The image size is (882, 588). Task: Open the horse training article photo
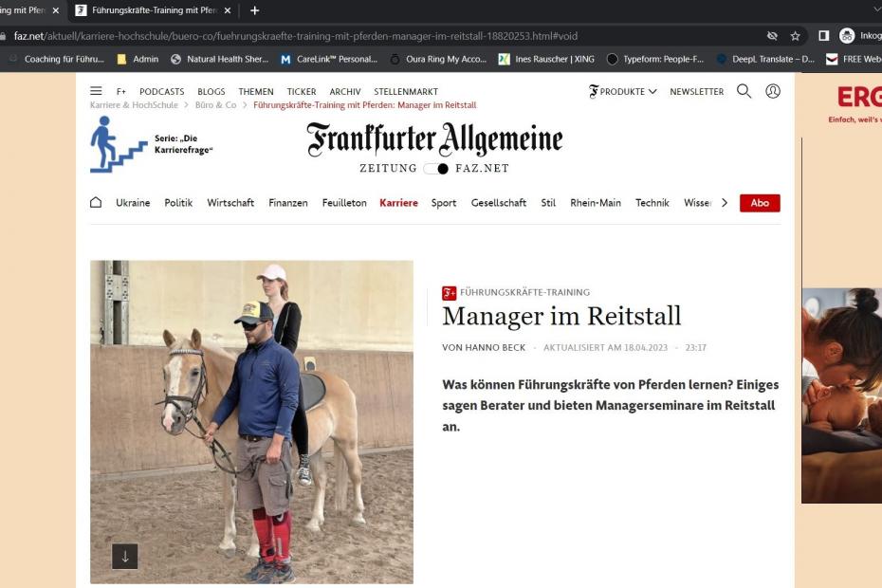251,421
